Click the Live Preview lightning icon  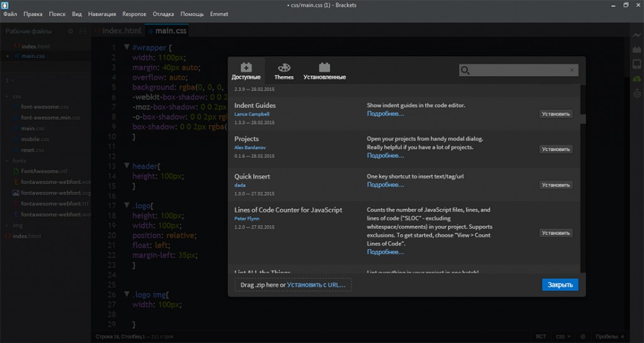click(636, 36)
